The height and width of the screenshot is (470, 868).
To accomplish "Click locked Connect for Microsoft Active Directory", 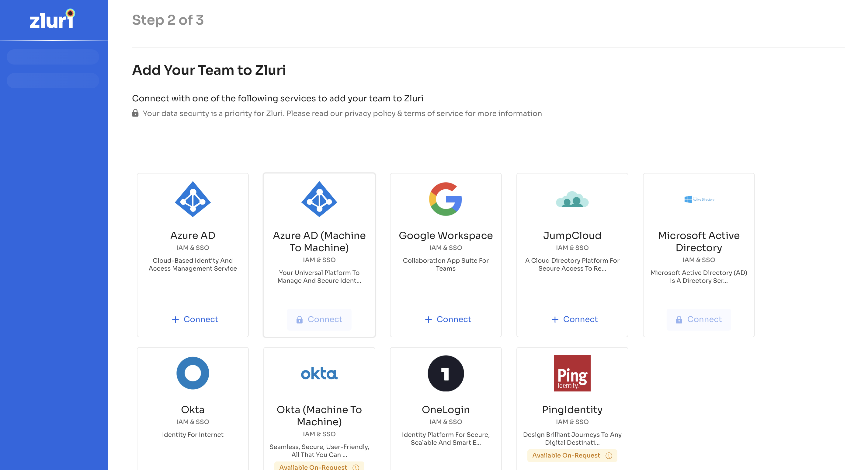I will [698, 319].
